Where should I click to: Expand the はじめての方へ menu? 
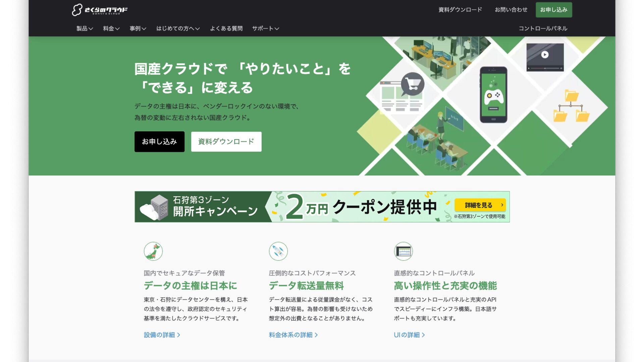point(178,28)
